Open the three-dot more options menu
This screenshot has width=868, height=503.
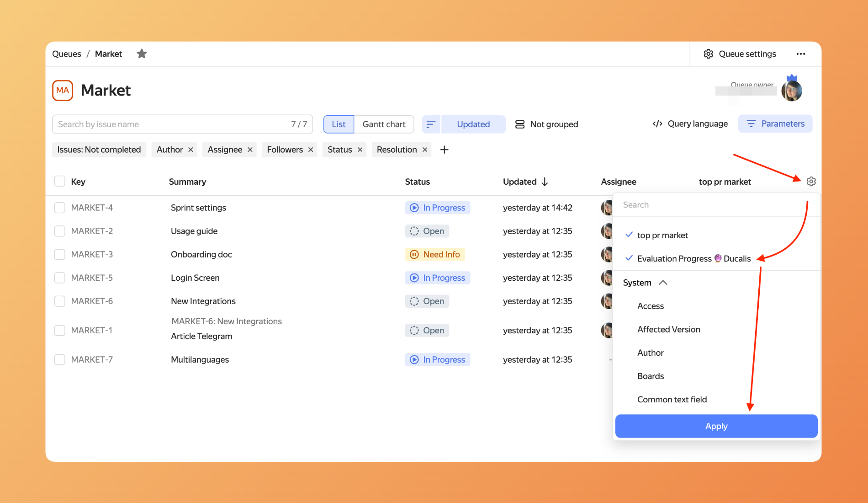pyautogui.click(x=800, y=54)
